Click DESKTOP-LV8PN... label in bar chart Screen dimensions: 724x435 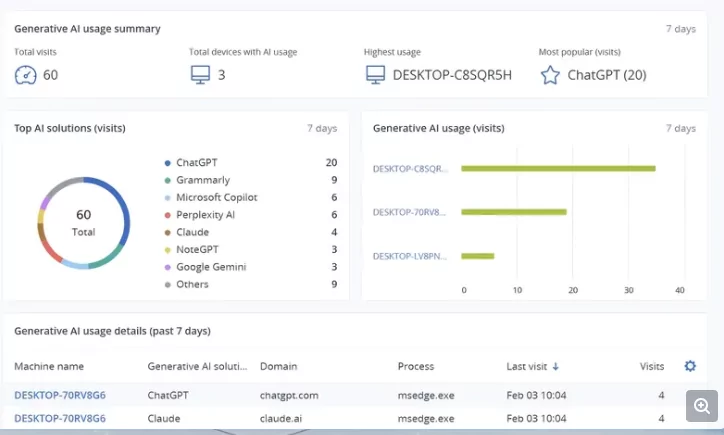pos(410,256)
